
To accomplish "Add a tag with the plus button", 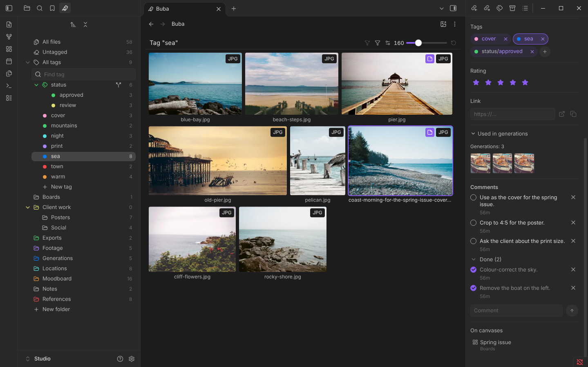I will [x=545, y=51].
